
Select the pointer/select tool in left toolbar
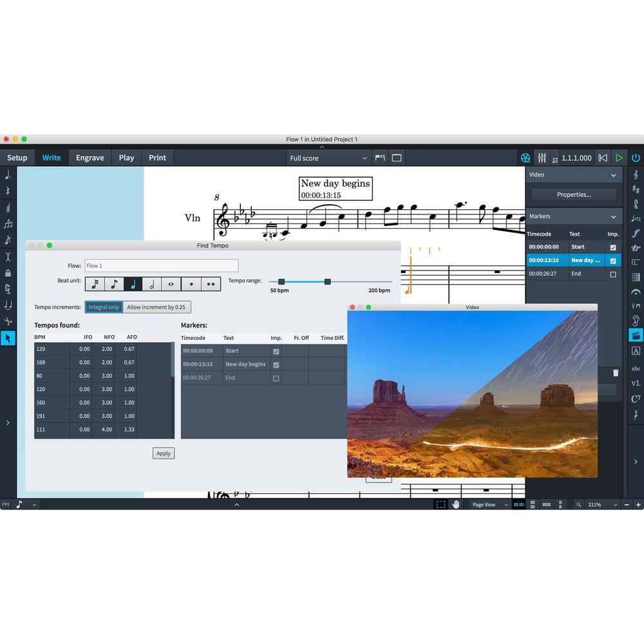tap(8, 338)
